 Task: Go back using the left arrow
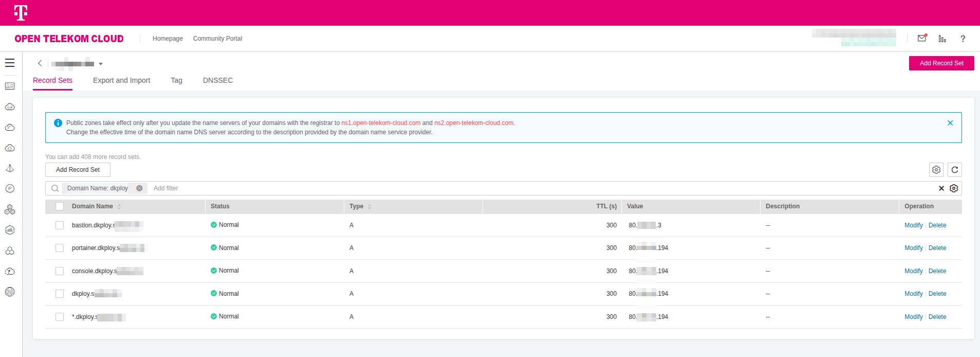coord(40,63)
